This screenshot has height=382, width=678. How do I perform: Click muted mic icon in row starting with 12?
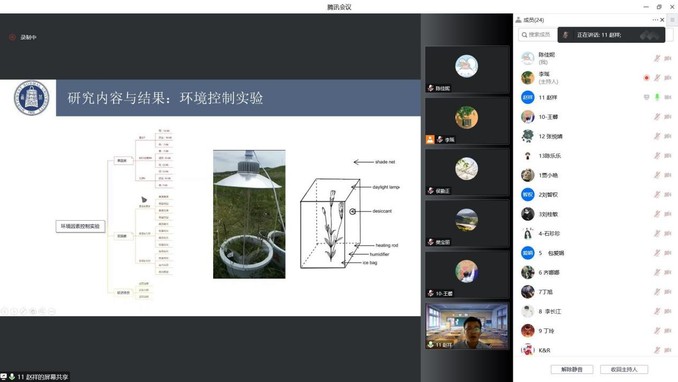(657, 136)
